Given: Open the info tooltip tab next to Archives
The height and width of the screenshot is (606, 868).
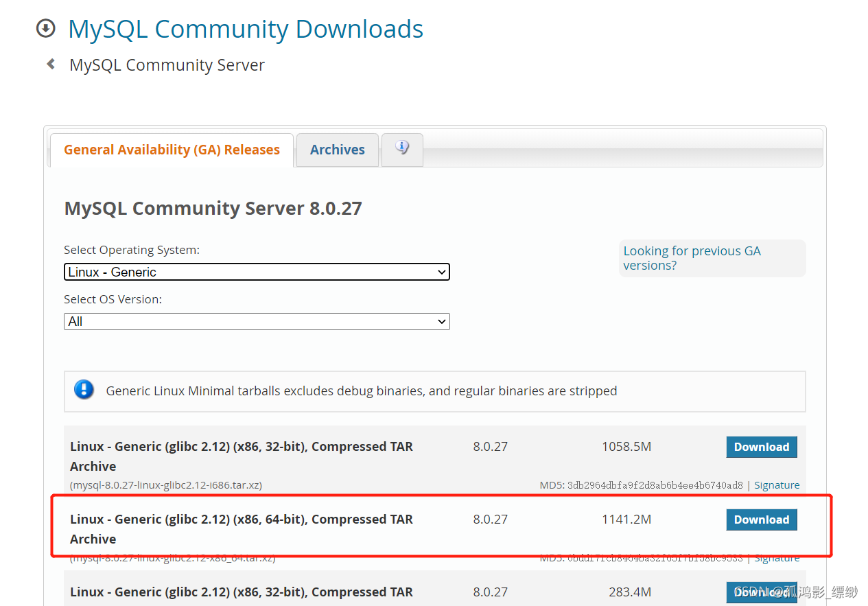Looking at the screenshot, I should 402,150.
